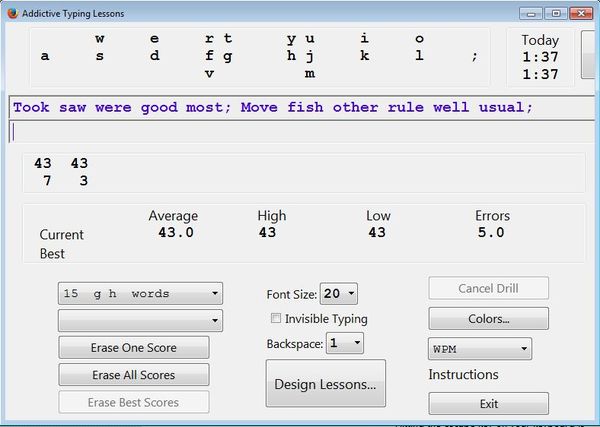The width and height of the screenshot is (600, 427).
Task: Click the letter 'v' in the keyboard map
Action: 209,73
